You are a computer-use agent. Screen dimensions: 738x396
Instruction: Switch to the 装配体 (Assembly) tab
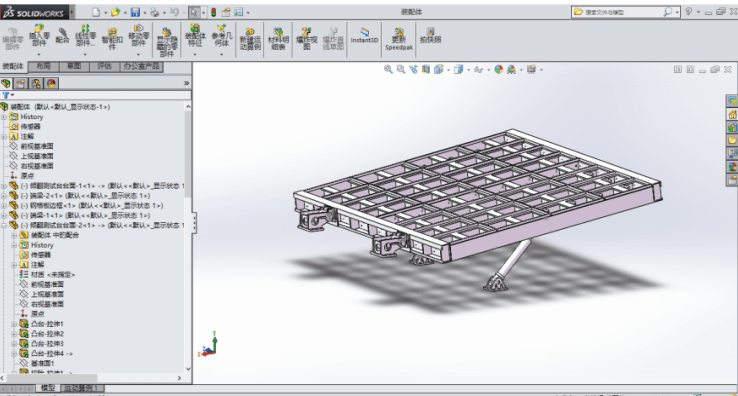pos(13,66)
